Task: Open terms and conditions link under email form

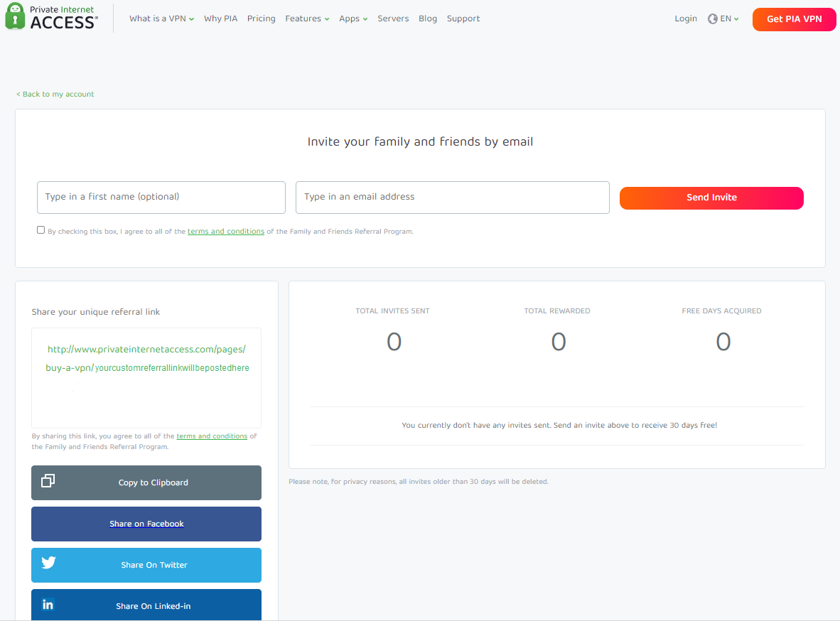Action: coord(225,232)
